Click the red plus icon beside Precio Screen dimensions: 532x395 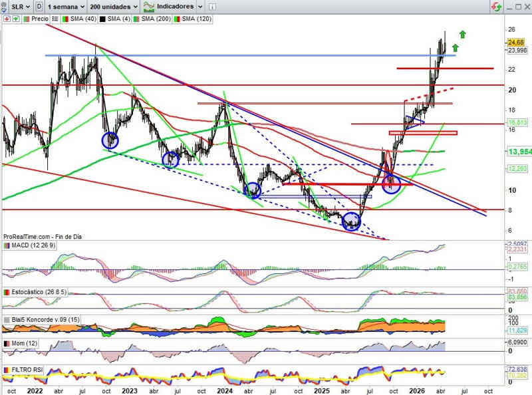click(x=6, y=19)
